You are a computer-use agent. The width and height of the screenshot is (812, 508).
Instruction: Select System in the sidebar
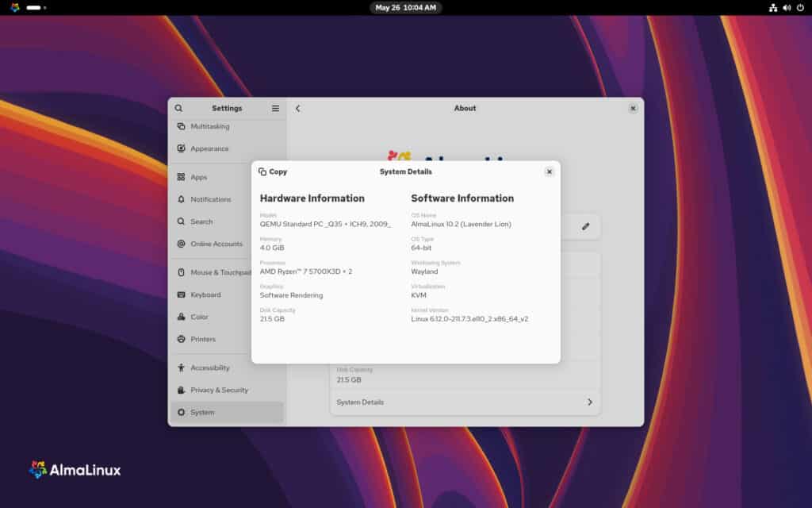coord(227,413)
